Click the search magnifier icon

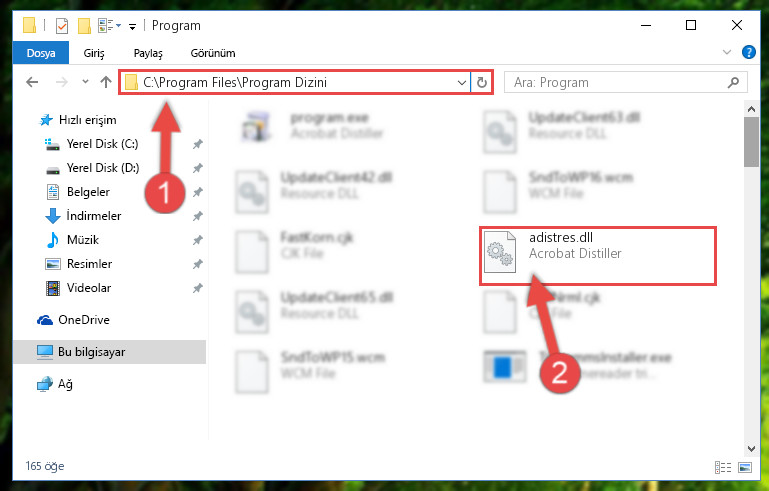[733, 82]
